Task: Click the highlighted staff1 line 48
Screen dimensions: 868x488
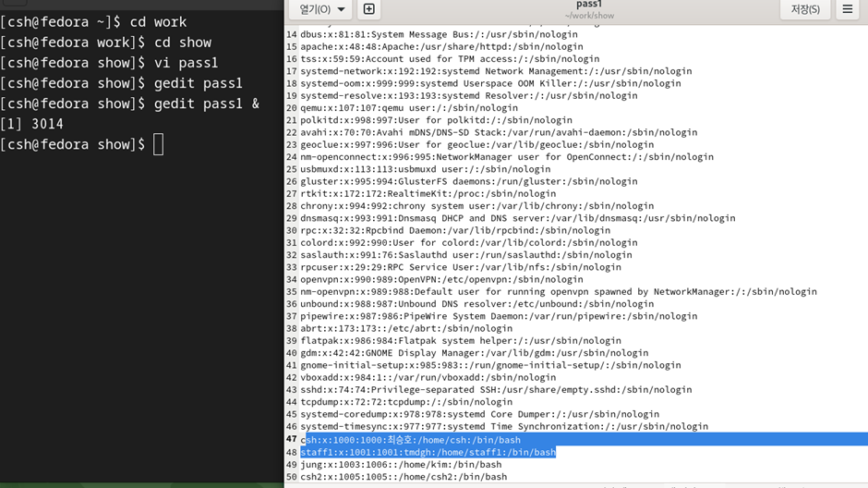Action: (428, 453)
